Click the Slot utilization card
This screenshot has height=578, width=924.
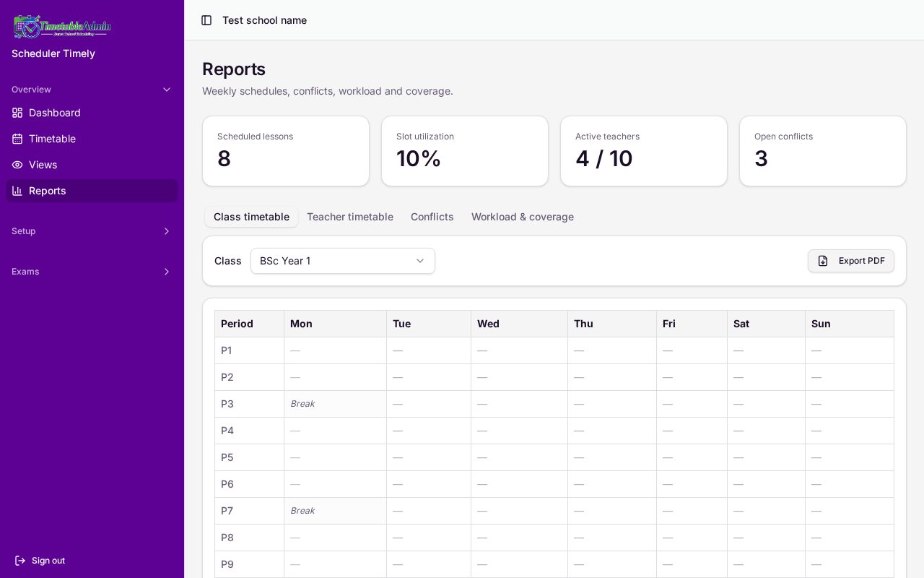(465, 151)
